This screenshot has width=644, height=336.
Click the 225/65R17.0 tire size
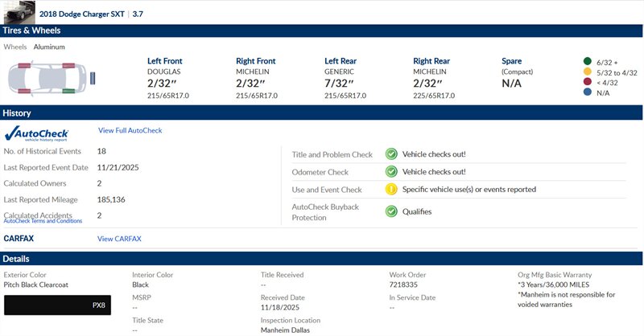coord(434,96)
